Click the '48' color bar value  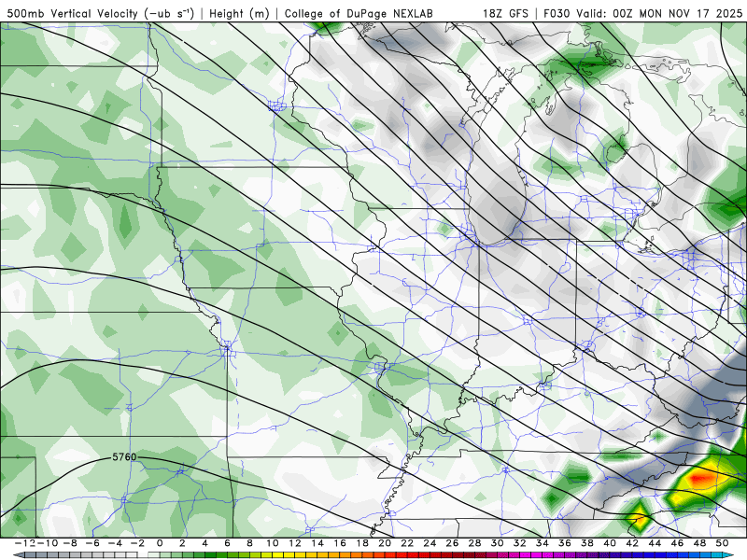point(699,543)
